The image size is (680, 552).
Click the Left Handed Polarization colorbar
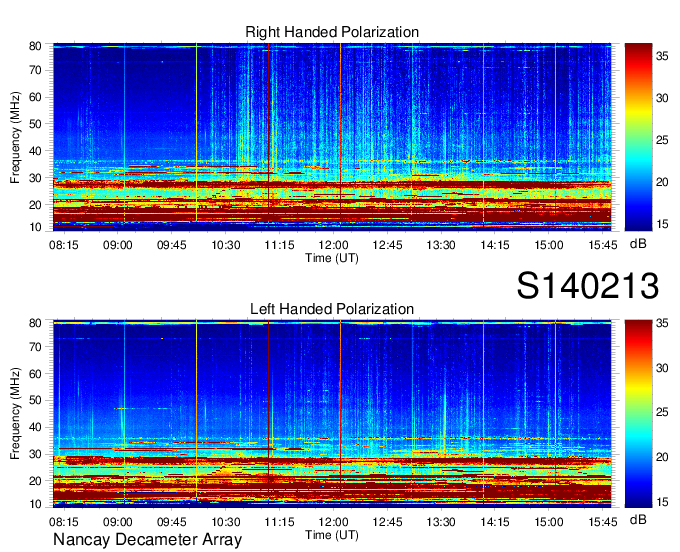coord(638,414)
